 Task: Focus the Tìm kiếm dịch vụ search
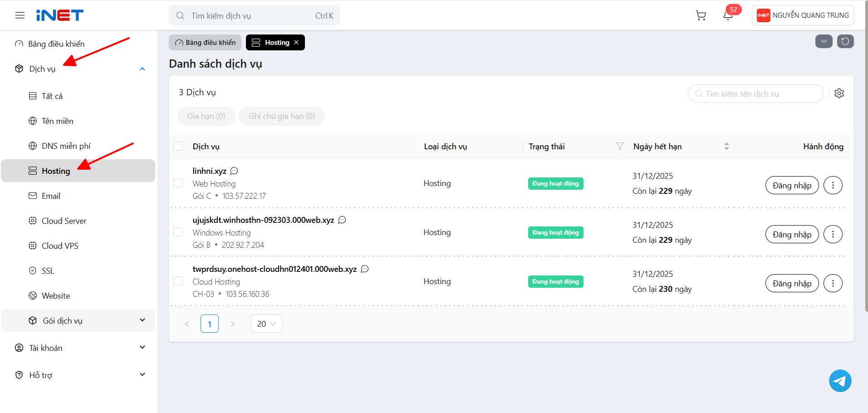click(x=255, y=15)
